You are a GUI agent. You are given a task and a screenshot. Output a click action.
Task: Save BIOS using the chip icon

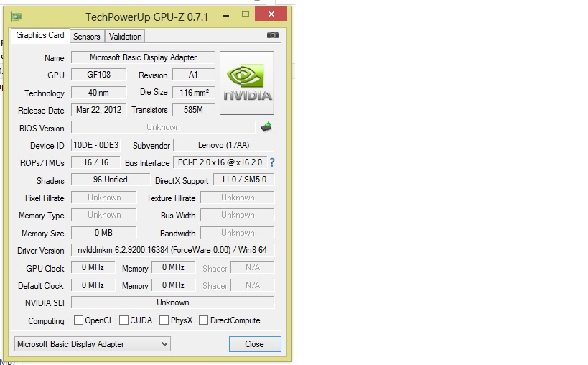(266, 127)
